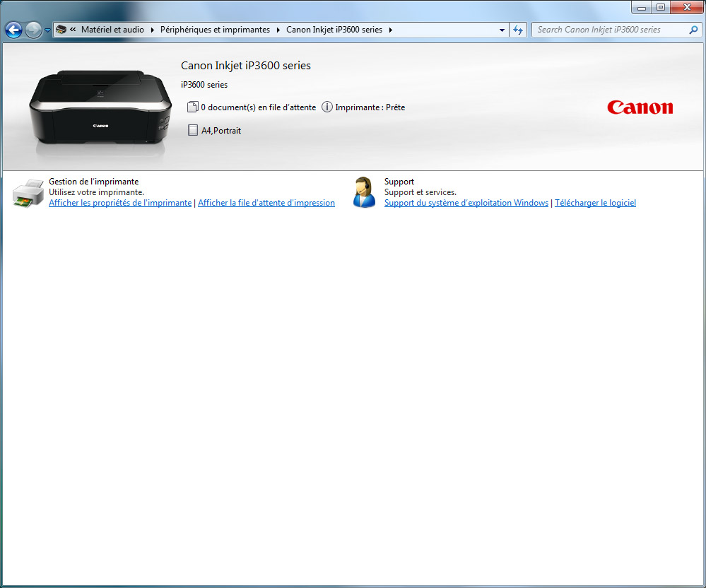
Task: Click the Support agent headset icon
Action: (364, 192)
